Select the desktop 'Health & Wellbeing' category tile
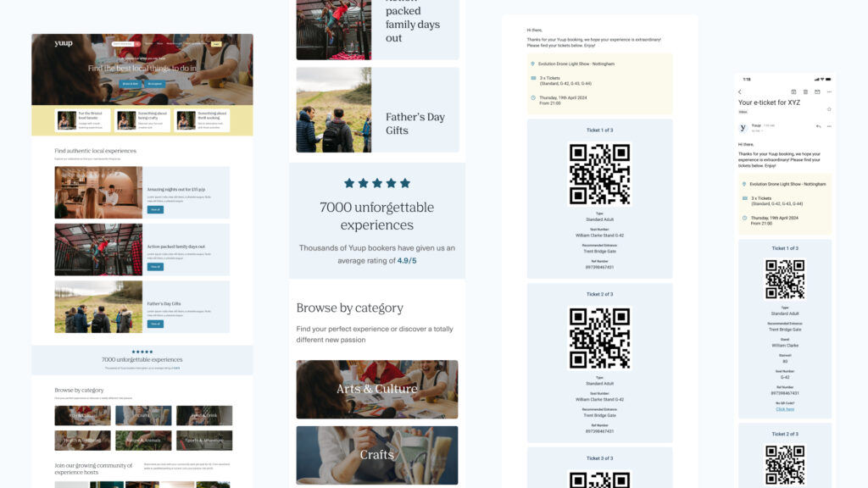The width and height of the screenshot is (868, 488). pyautogui.click(x=82, y=441)
